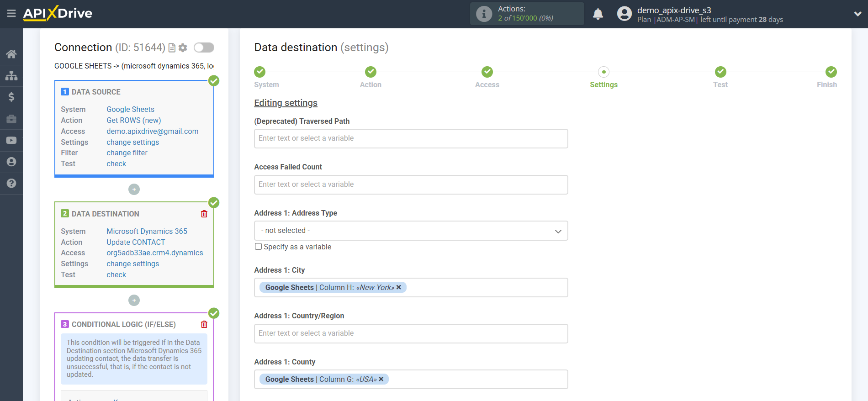Open the help question-mark sidebar icon
Viewport: 868px width, 401px height.
11,183
